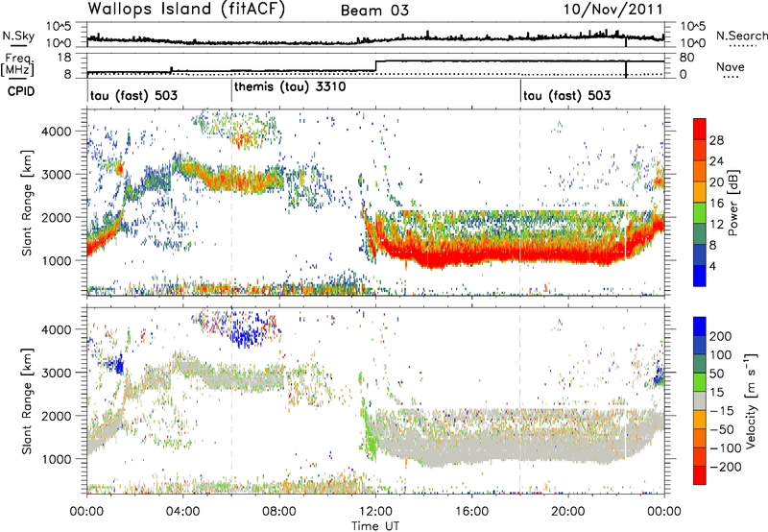This screenshot has width=768, height=532.
Task: Click the '28' tick on power colorbar
Action: (x=716, y=140)
